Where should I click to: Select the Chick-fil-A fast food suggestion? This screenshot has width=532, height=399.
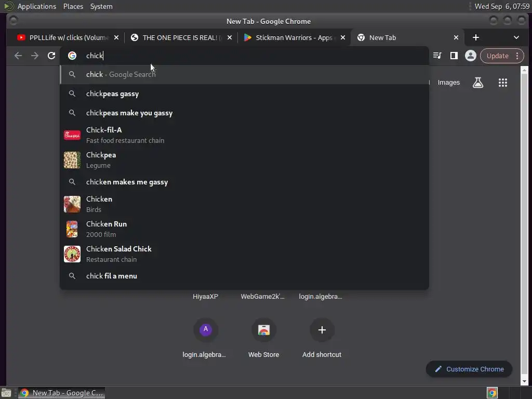[244, 135]
